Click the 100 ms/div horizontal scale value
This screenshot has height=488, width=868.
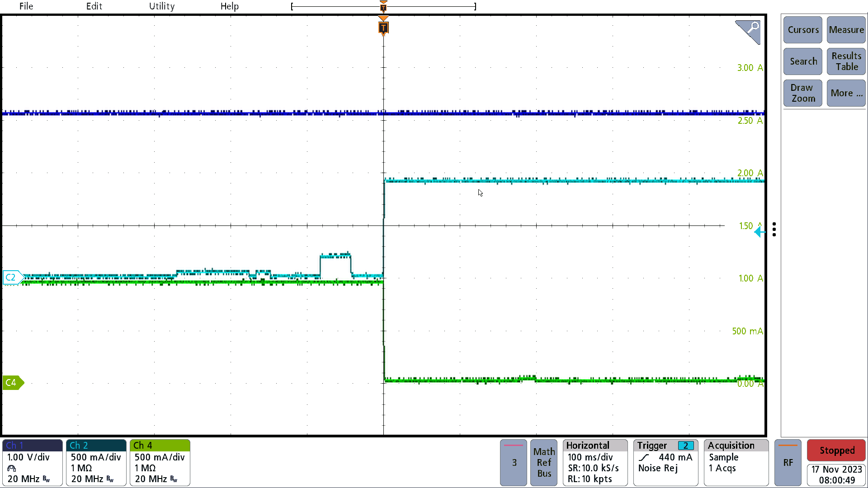point(590,457)
